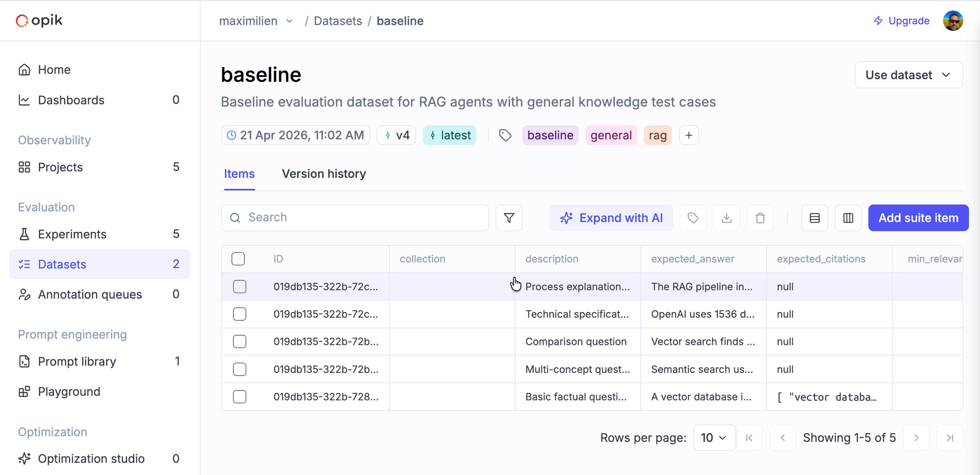Screen dimensions: 980x475
Task: Delete selected items using the trash icon
Action: 760,218
